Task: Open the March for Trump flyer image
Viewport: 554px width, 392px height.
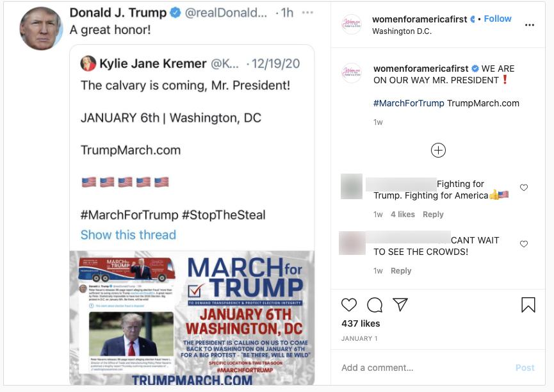Action: point(192,318)
